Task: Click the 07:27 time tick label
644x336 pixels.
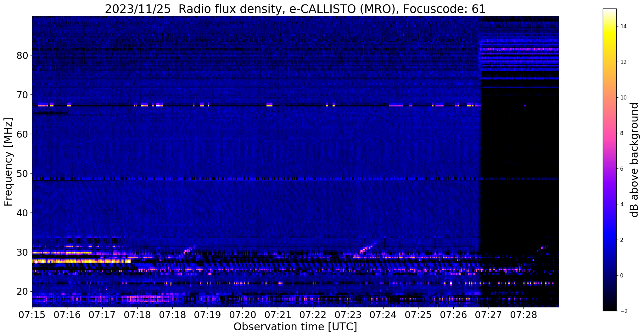Action: pos(488,315)
